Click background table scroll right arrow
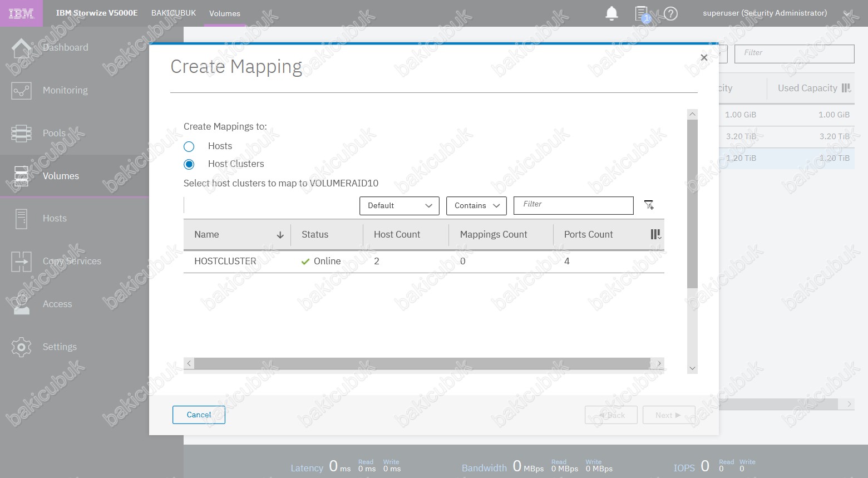 pos(849,404)
